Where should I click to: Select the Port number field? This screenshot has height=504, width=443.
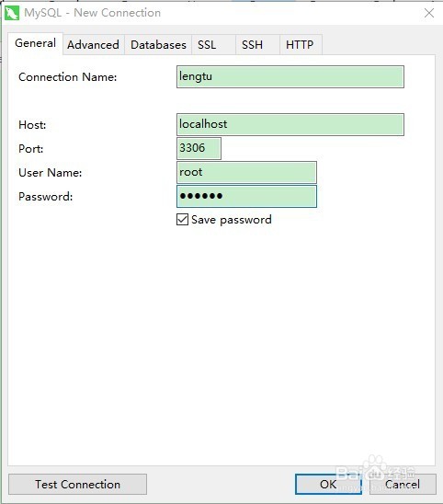point(199,148)
